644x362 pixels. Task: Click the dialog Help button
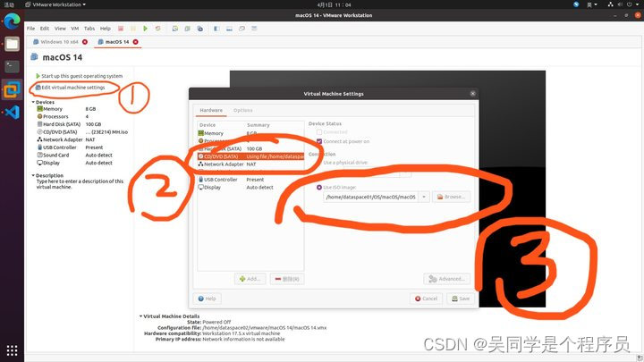[207, 299]
